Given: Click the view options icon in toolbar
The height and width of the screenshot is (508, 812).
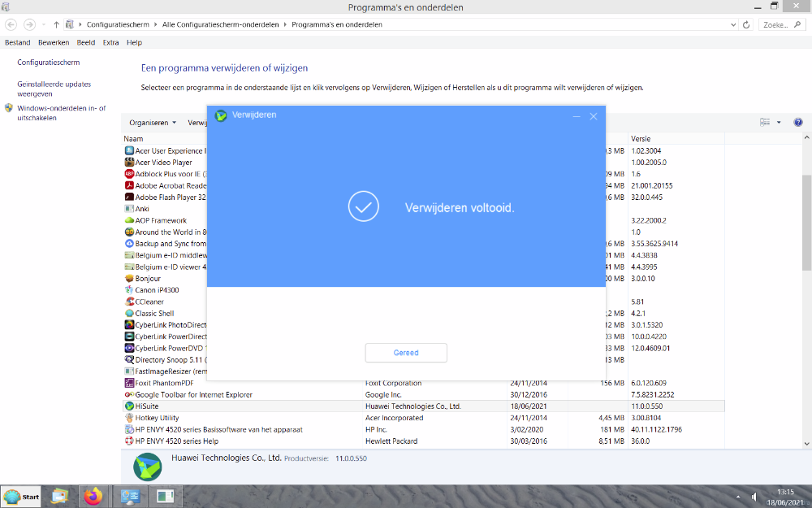Looking at the screenshot, I should tap(765, 123).
